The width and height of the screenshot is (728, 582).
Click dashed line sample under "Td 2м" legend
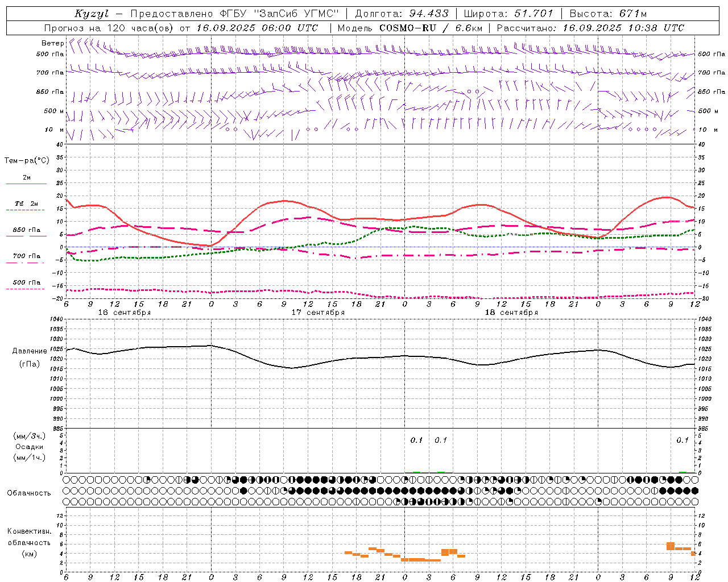pyautogui.click(x=26, y=210)
